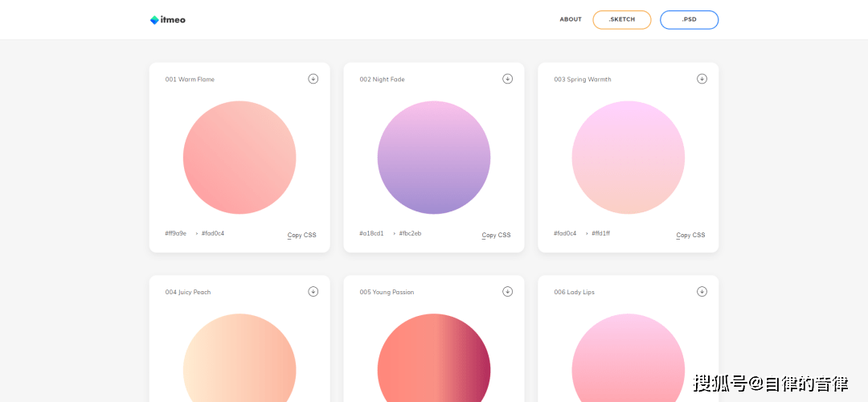
Task: Download the Juicy Peach gradient
Action: (x=313, y=291)
